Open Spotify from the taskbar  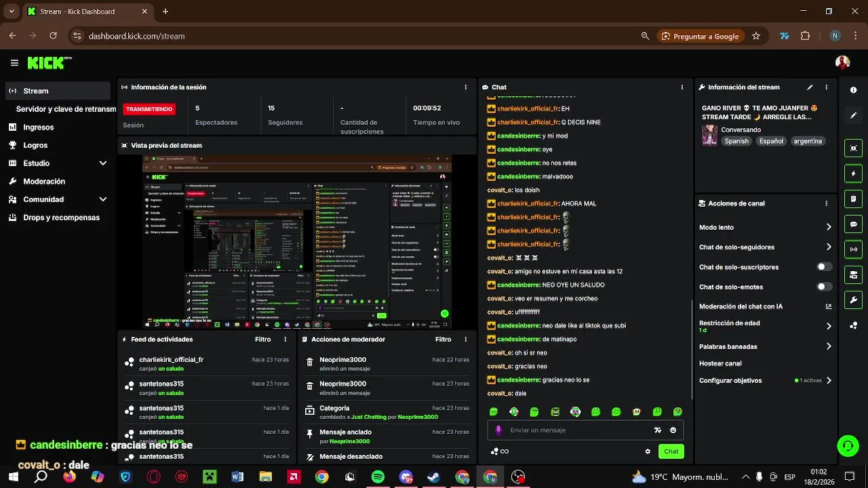click(x=378, y=477)
